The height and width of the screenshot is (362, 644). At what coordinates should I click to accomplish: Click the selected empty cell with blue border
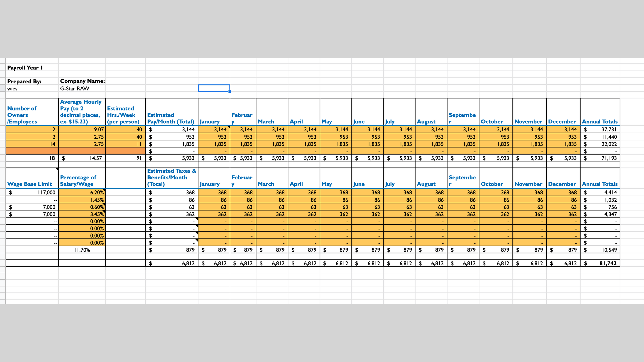point(214,88)
